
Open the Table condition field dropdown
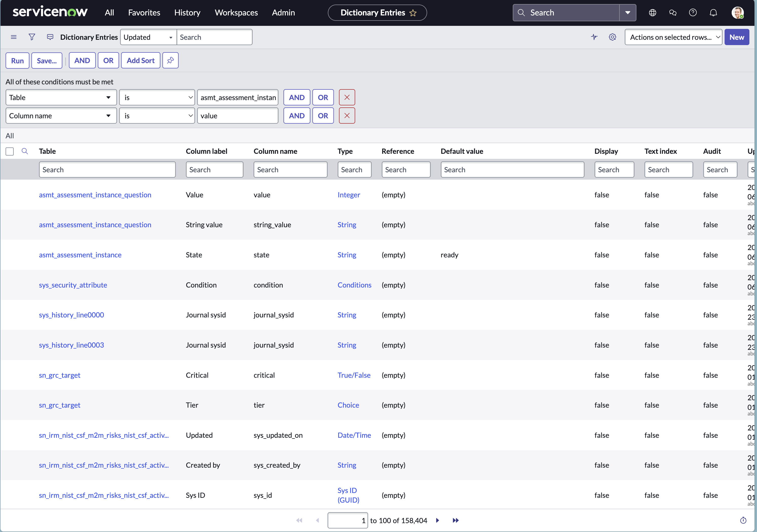tap(61, 98)
